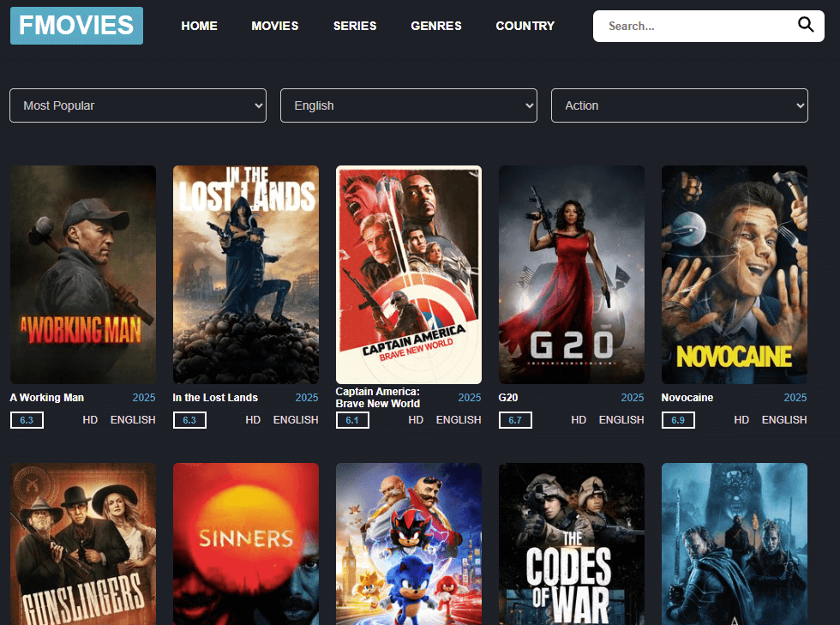Click the HD label under Novocaine
This screenshot has height=625, width=840.
(x=741, y=420)
